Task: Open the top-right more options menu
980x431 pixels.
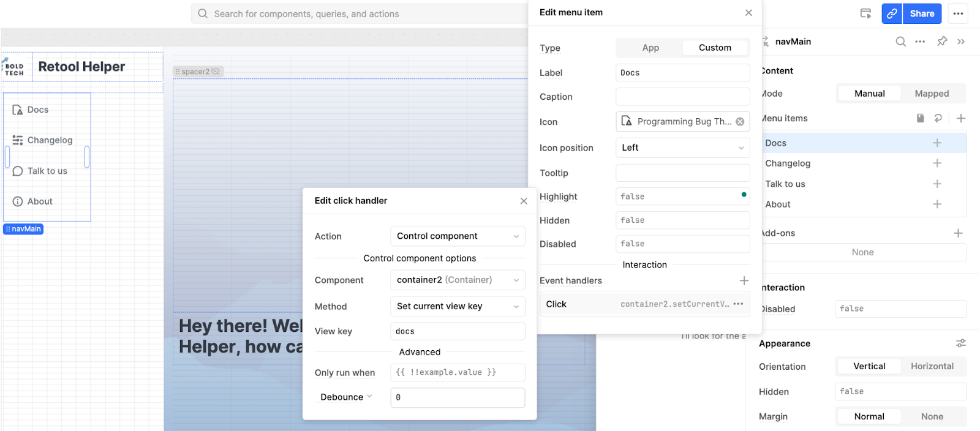Action: 958,13
